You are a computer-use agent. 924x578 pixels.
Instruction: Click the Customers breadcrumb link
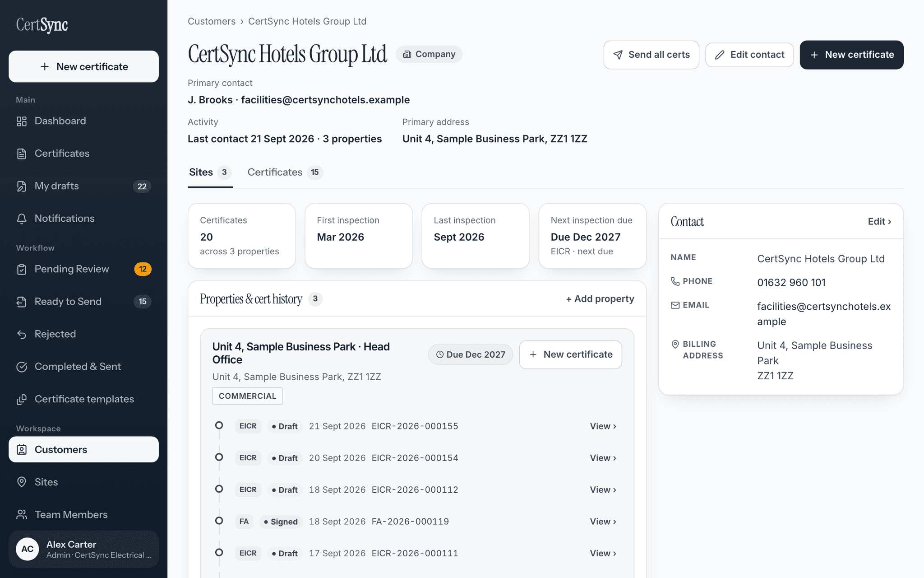click(212, 21)
